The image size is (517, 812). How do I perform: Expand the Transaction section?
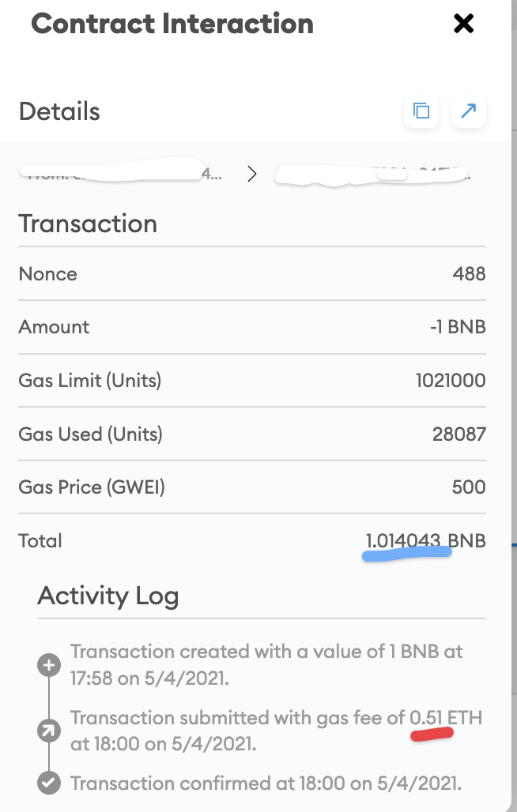(87, 224)
